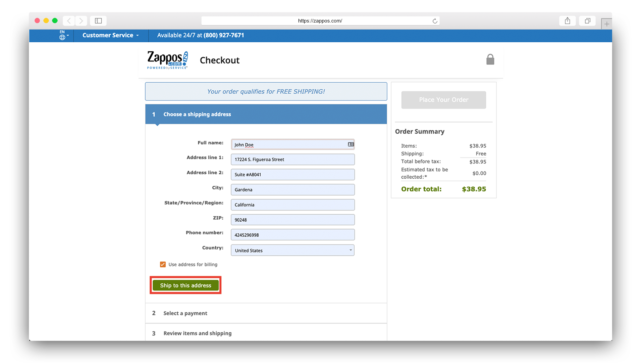Call the (800) 927-7671 support number
Viewport: 644px width, 363px height.
click(x=223, y=35)
